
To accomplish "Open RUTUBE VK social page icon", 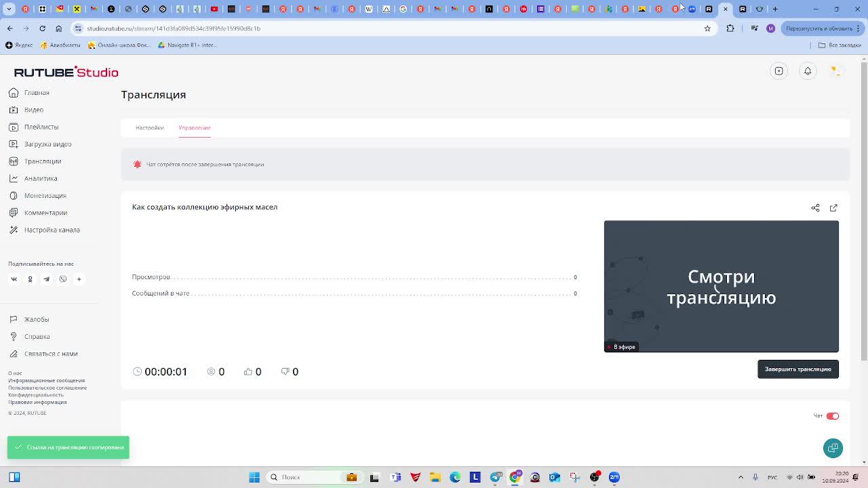I will point(14,279).
